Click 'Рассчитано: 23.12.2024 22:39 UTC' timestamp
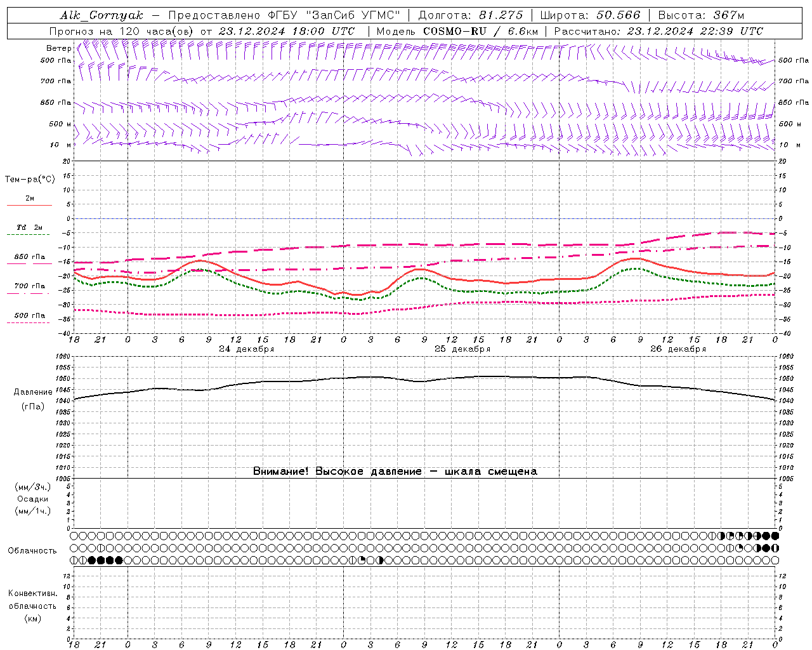The width and height of the screenshot is (812, 650). point(658,31)
